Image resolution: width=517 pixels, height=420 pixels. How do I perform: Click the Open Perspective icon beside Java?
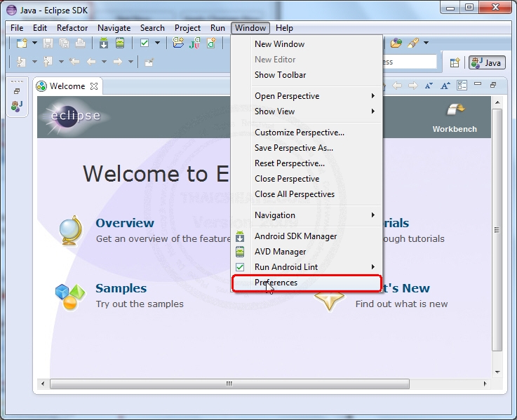(455, 62)
